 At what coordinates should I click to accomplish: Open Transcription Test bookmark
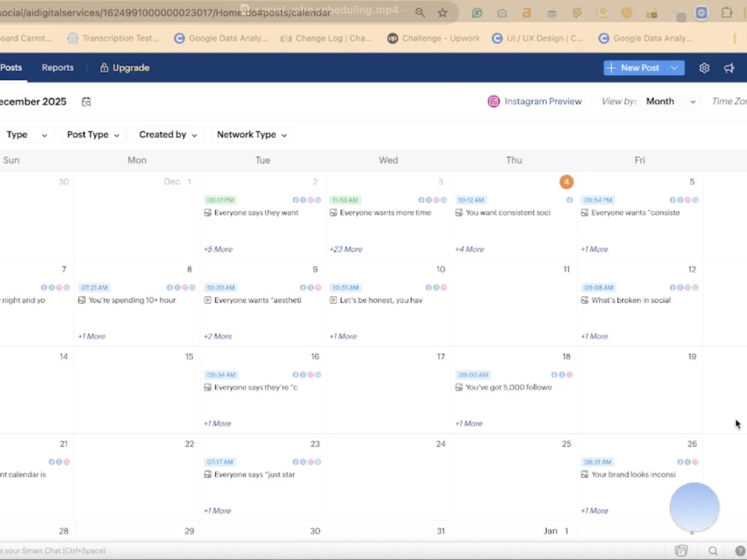pos(114,38)
